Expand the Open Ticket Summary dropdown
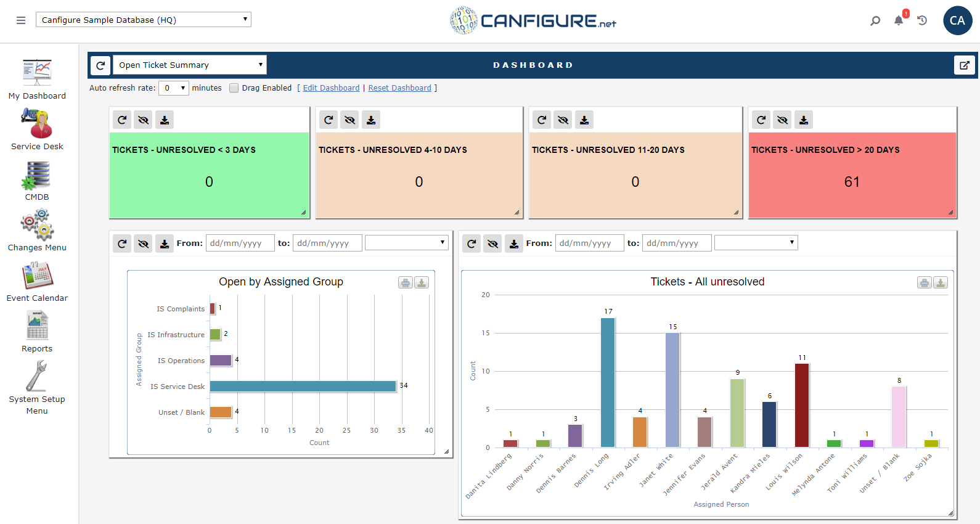Viewport: 980px width, 524px height. coord(190,65)
